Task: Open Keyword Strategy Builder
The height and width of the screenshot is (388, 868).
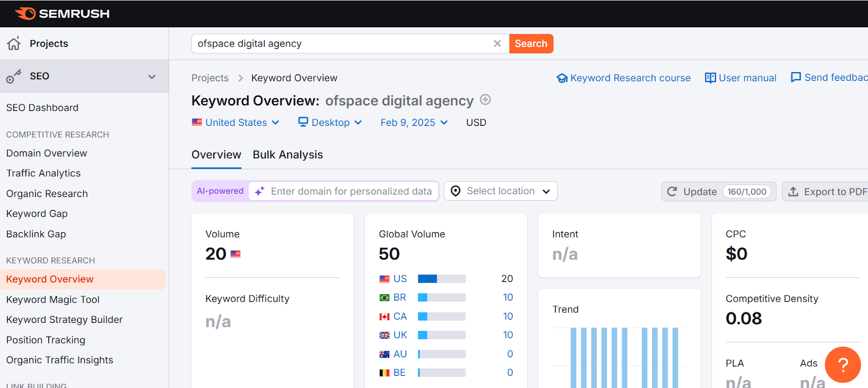Action: pyautogui.click(x=65, y=320)
